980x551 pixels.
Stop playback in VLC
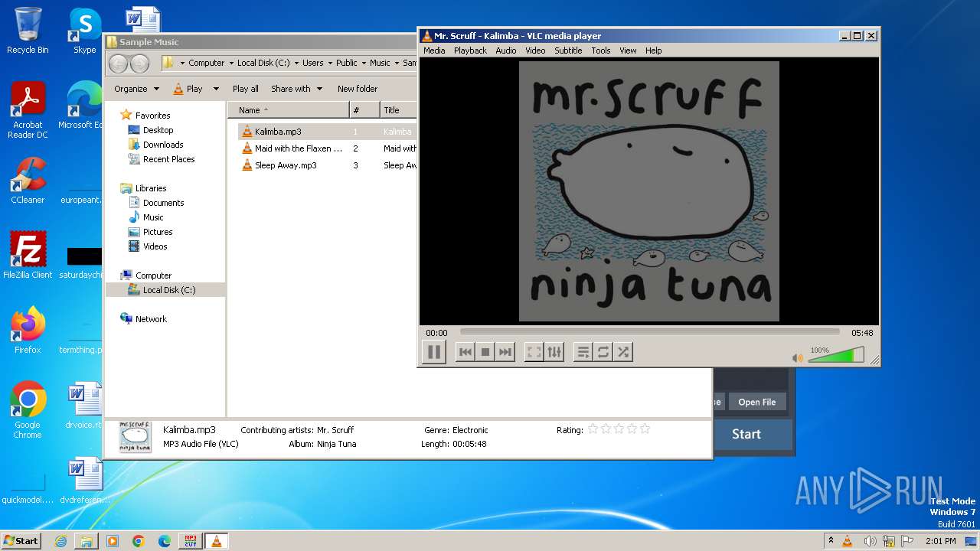coord(485,352)
